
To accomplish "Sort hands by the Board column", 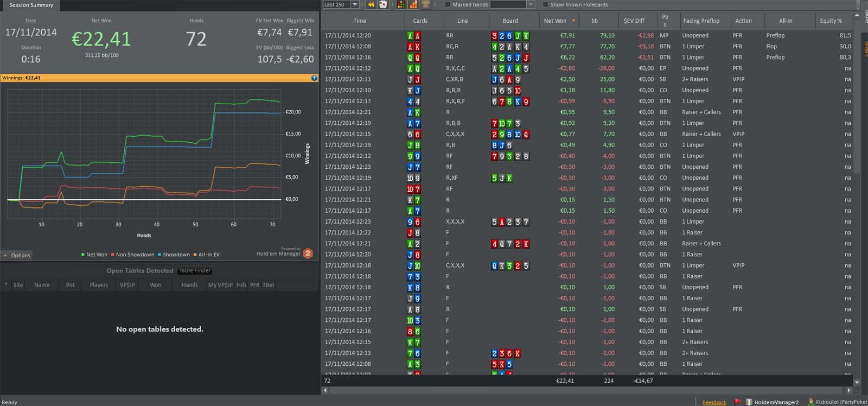I will point(510,21).
